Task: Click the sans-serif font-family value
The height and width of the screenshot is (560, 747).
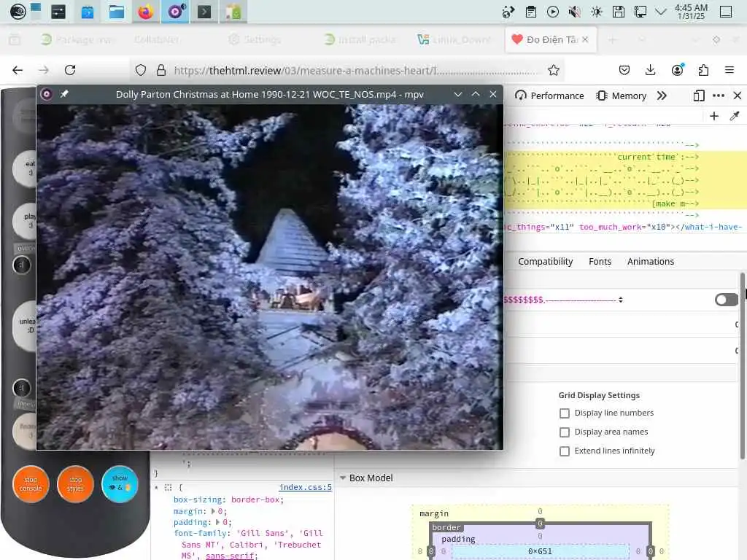Action: coord(230,555)
